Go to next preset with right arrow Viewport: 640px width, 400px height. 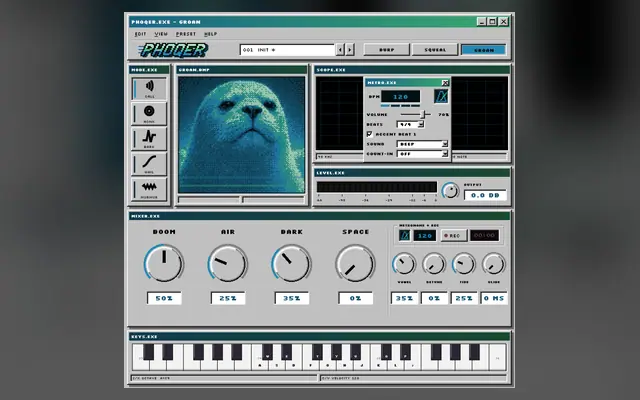[x=350, y=50]
